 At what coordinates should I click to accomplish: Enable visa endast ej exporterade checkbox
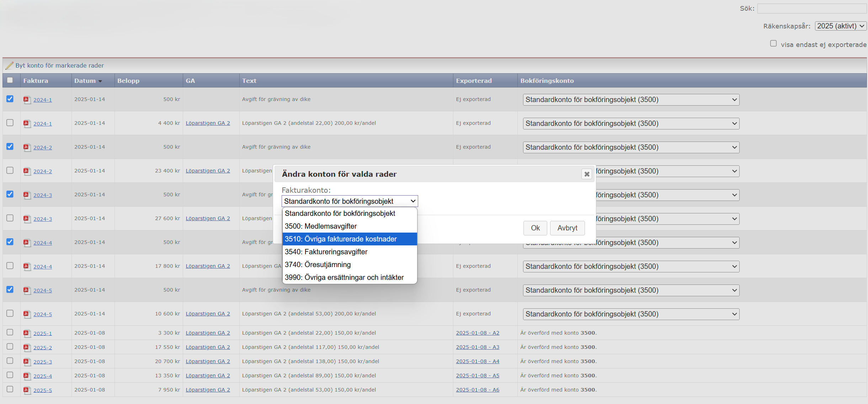773,43
